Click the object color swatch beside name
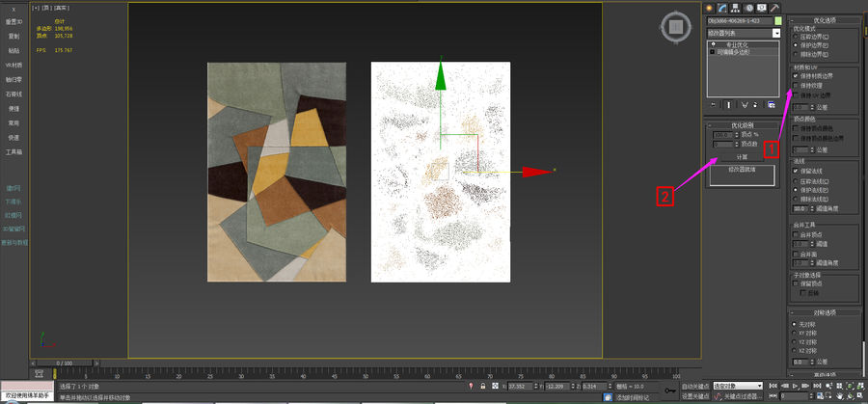The image size is (868, 404). [x=778, y=21]
